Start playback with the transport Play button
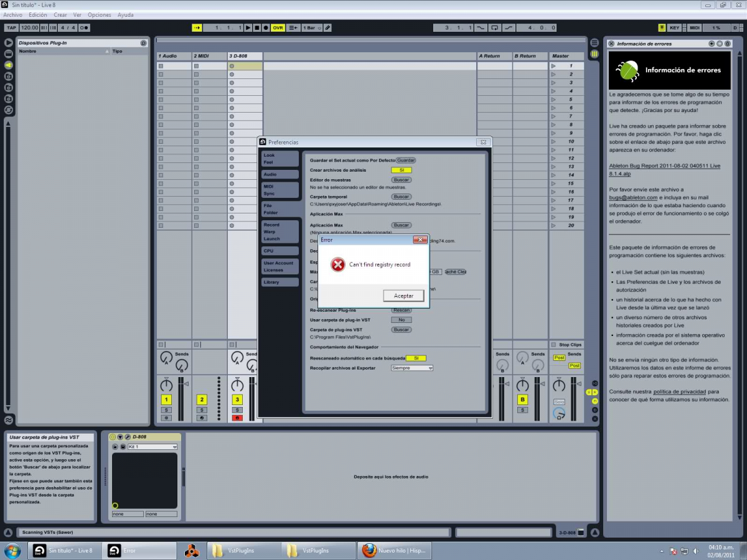747x560 pixels. point(248,27)
